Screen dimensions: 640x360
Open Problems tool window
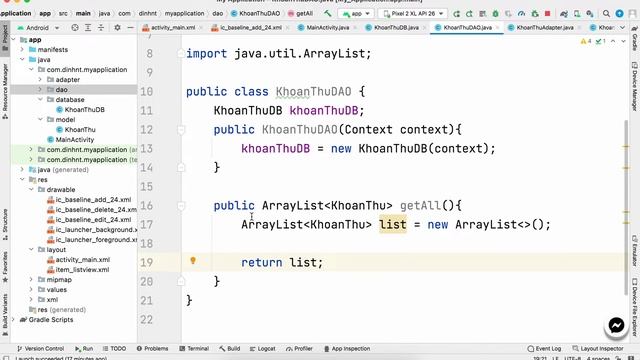tap(152, 349)
